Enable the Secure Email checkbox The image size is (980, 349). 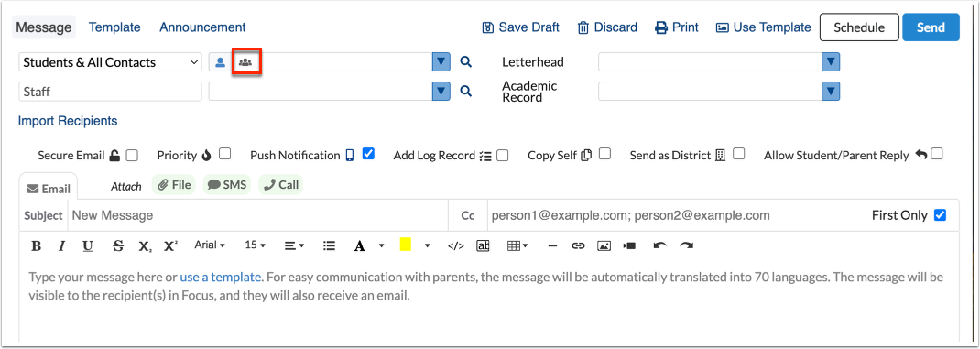(131, 155)
